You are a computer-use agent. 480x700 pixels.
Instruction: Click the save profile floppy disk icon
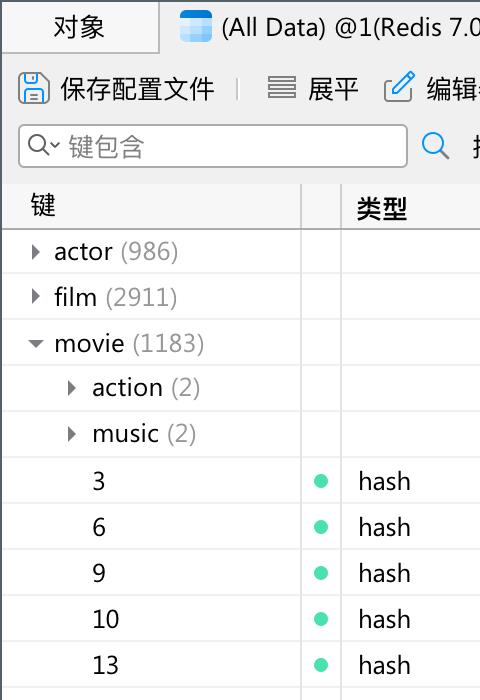[33, 88]
